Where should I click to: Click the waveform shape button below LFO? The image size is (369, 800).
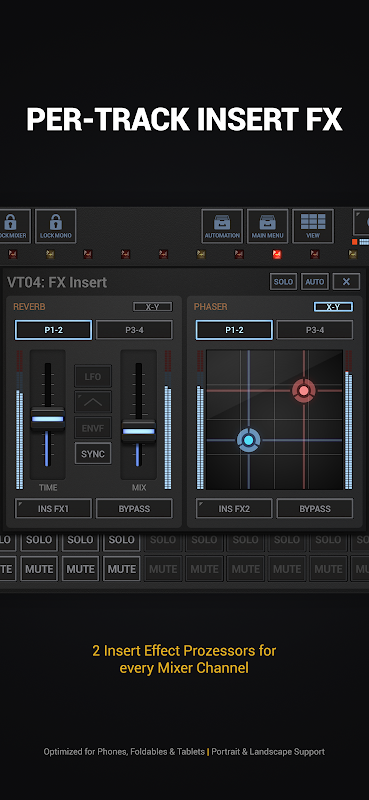point(93,402)
